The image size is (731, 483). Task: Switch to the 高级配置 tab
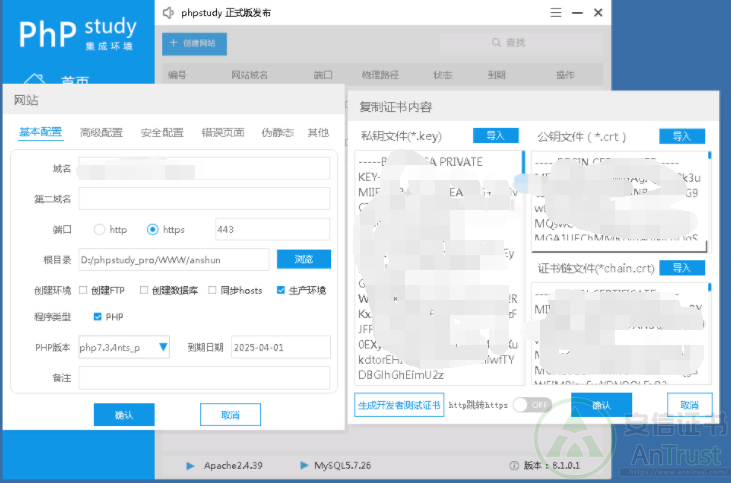[x=101, y=132]
